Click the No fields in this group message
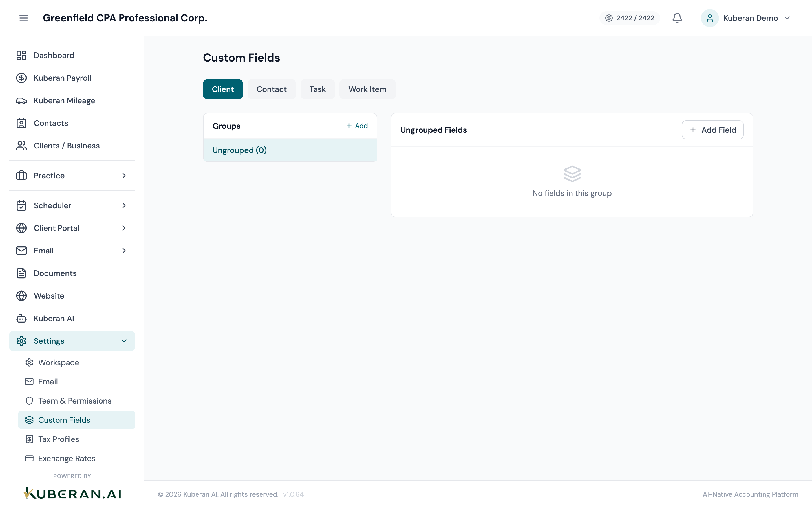Viewport: 812px width, 508px height. pos(572,193)
